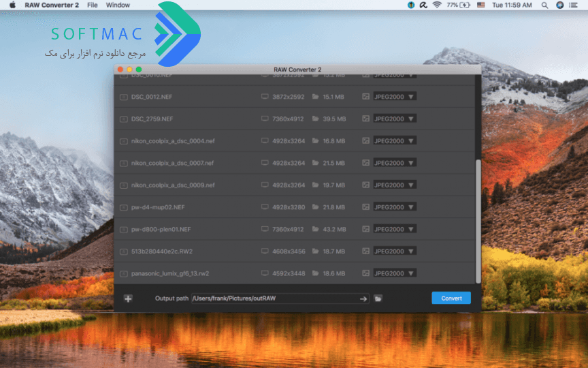Click the Convert button
Screen dimensions: 588x368
tap(451, 298)
